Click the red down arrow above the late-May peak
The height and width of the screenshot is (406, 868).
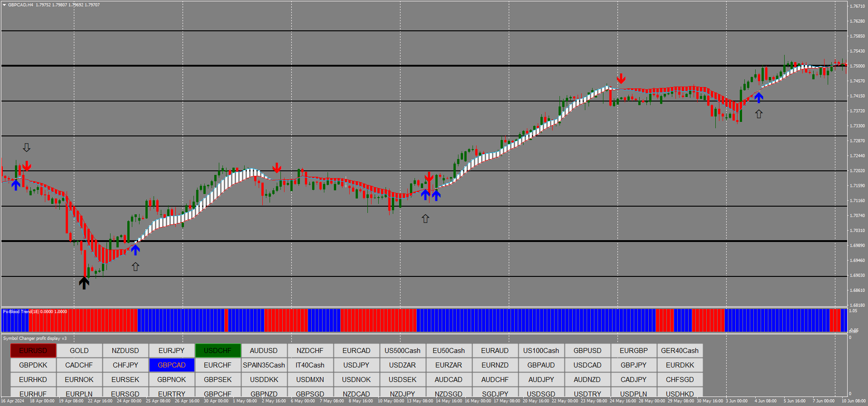pyautogui.click(x=621, y=79)
